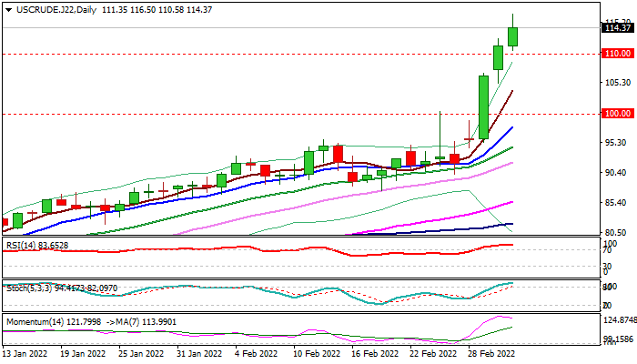Select the 25 Jan 2022 date label
This screenshot has width=637, height=364.
point(141,354)
